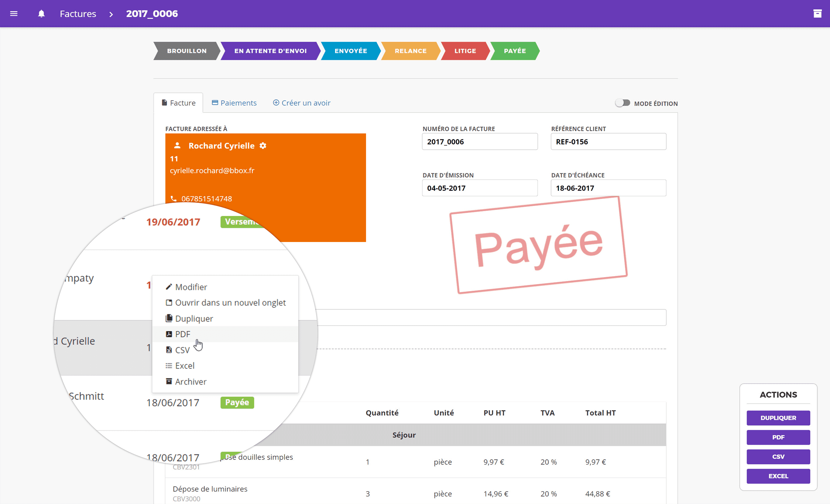Click the Excel action button
The height and width of the screenshot is (504, 830).
click(x=778, y=476)
